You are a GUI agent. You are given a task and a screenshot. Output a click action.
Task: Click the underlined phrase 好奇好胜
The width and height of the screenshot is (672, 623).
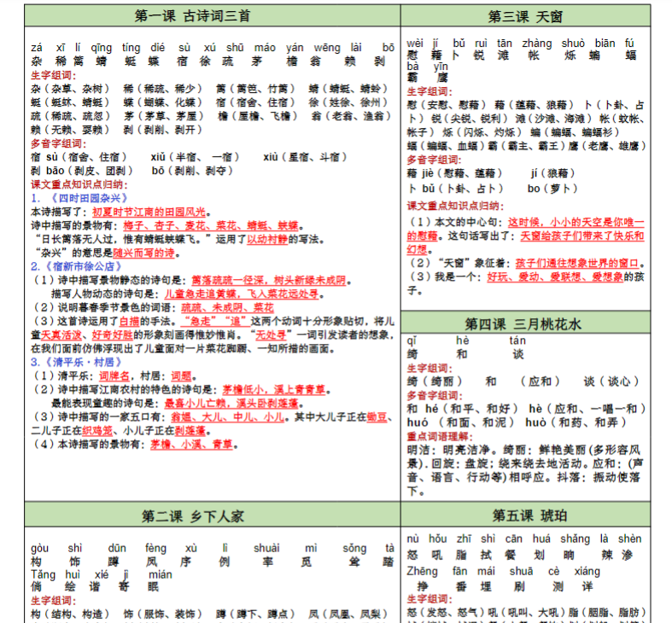(113, 335)
